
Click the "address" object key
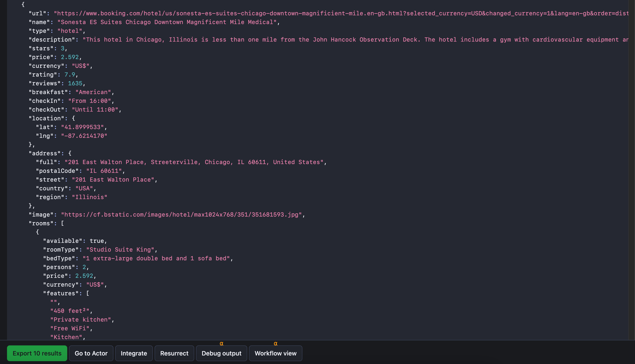point(44,153)
